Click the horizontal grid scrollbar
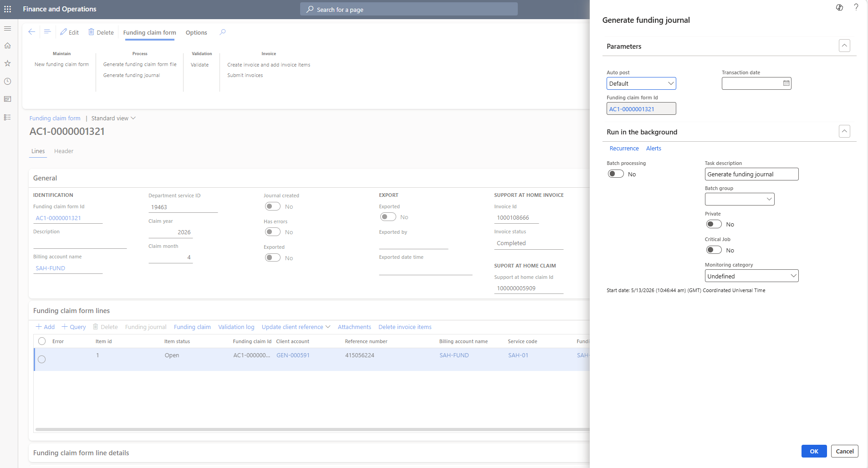 312,429
